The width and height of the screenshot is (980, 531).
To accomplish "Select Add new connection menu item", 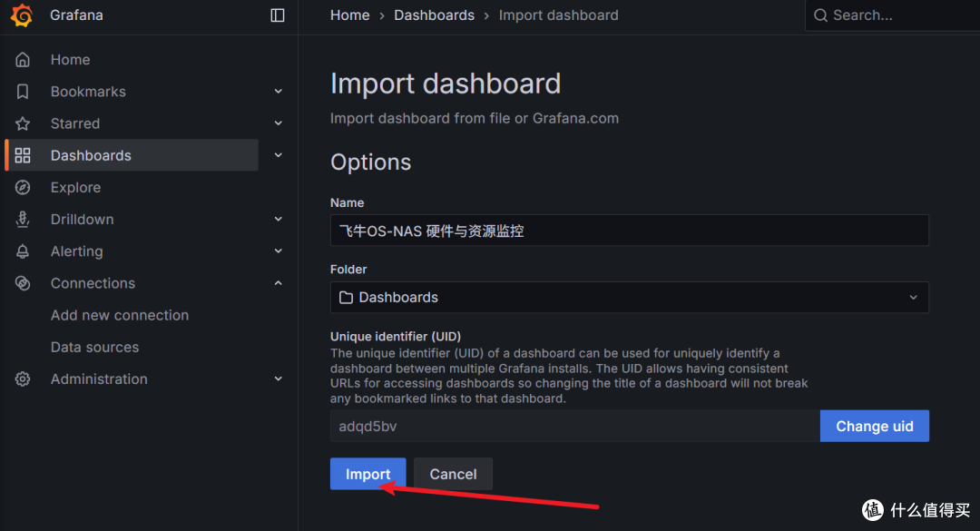I will point(120,315).
